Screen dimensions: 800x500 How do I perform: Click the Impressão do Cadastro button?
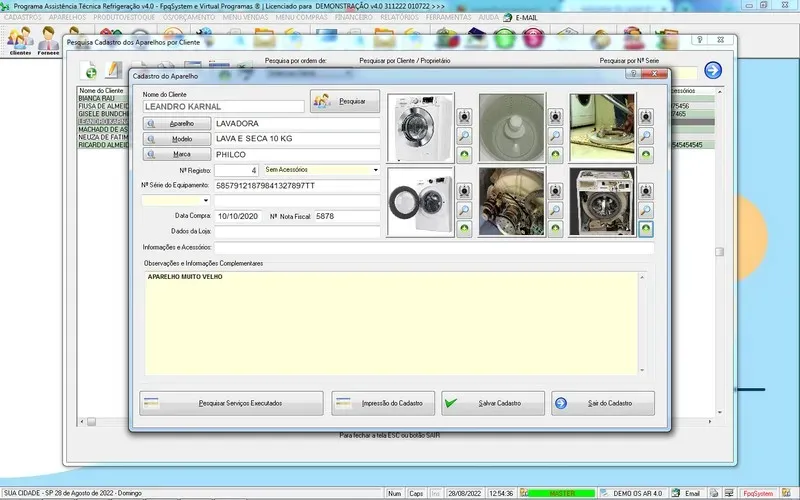point(384,403)
